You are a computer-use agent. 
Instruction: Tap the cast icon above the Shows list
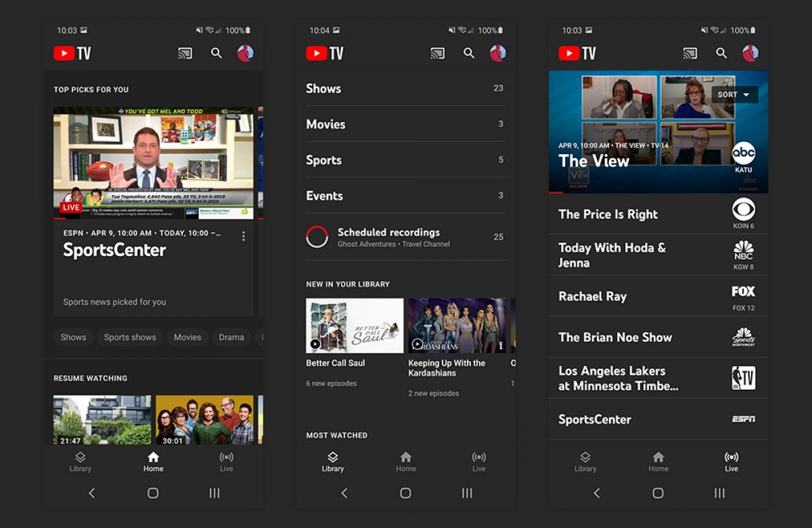pos(438,53)
